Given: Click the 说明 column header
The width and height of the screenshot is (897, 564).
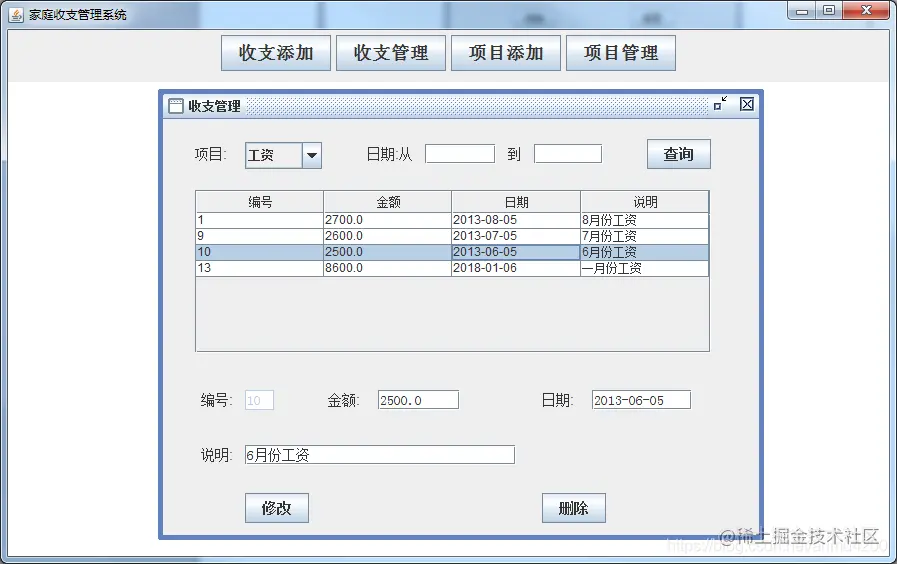Looking at the screenshot, I should [645, 202].
